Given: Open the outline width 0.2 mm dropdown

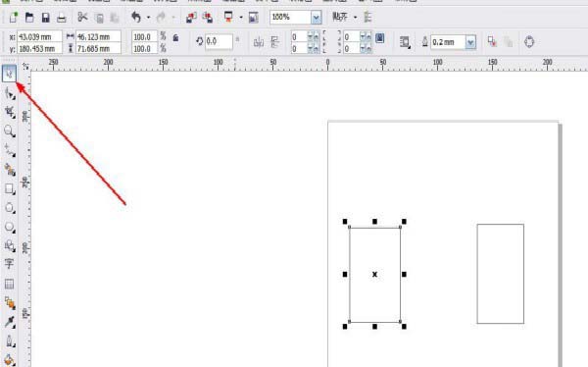Looking at the screenshot, I should point(470,42).
